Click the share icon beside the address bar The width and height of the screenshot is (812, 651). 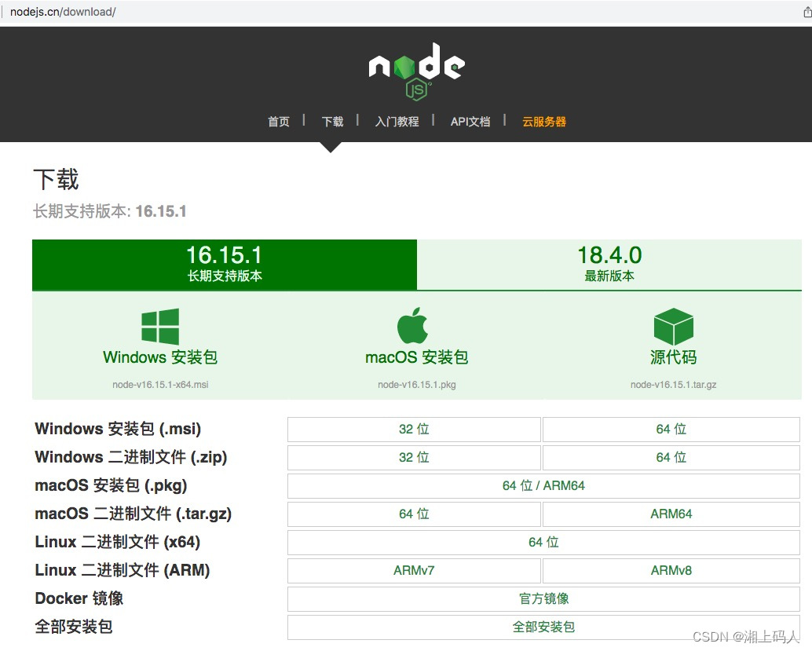[x=807, y=12]
